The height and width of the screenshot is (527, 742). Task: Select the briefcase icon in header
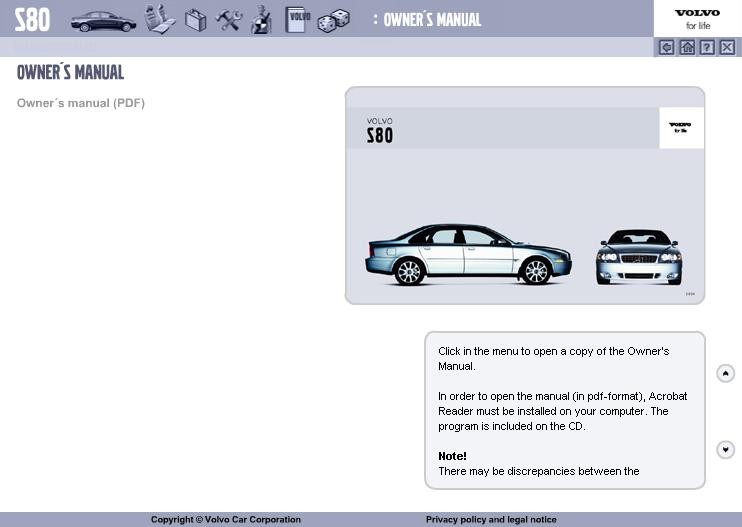coord(195,20)
